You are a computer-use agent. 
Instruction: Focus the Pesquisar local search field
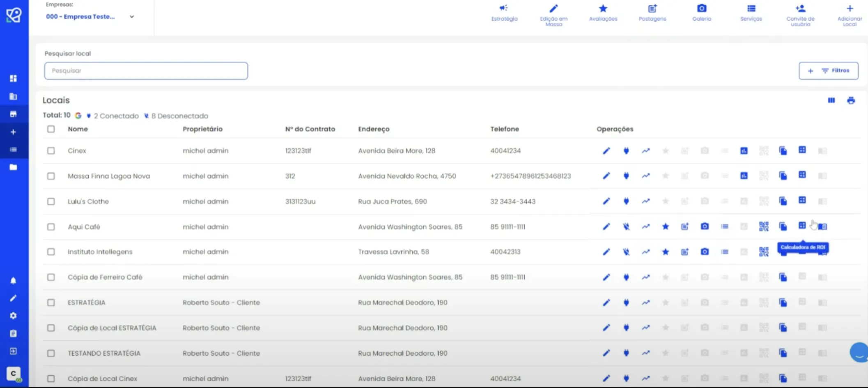(x=146, y=71)
